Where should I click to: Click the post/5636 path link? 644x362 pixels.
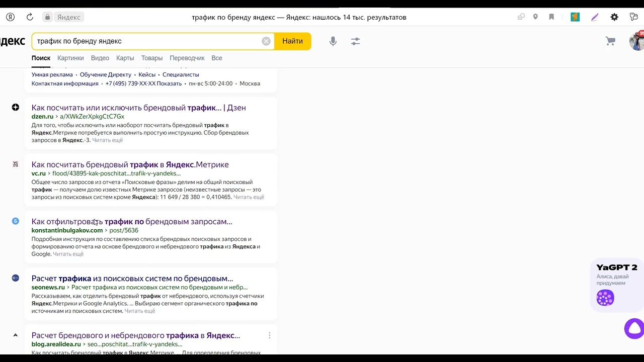click(124, 230)
